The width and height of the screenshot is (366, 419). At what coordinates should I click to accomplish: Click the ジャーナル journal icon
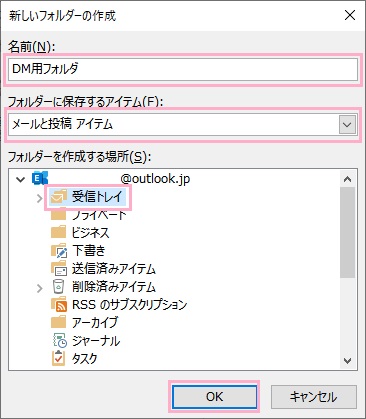pos(60,341)
